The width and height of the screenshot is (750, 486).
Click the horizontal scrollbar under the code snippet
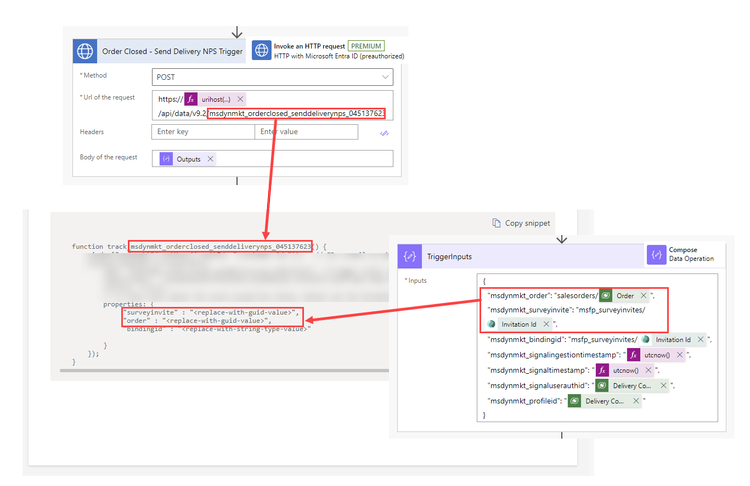pyautogui.click(x=225, y=370)
